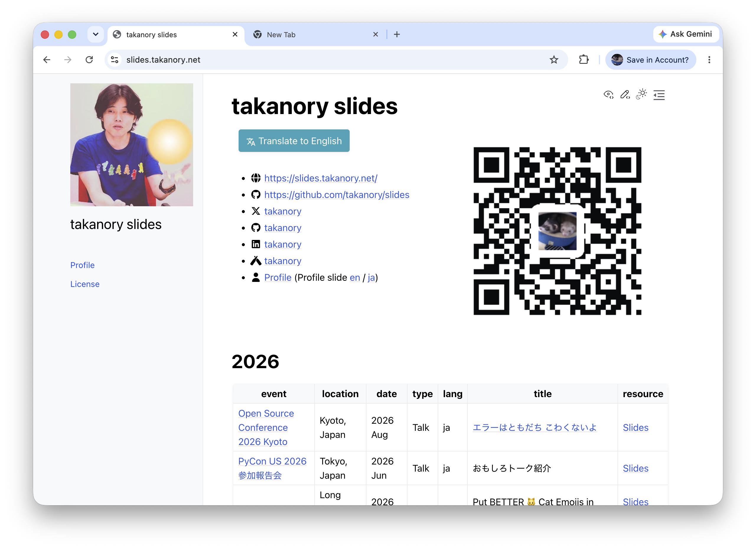Open the takanory GitHub profile link below the X link

283,228
